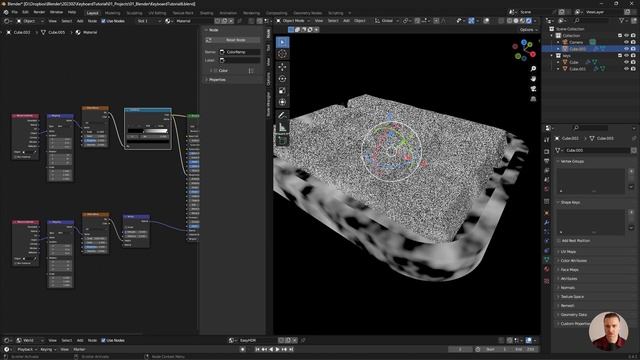Screen dimensions: 640x360
Task: Select the Scale tool in viewport toolbar
Action: pyautogui.click(x=282, y=91)
